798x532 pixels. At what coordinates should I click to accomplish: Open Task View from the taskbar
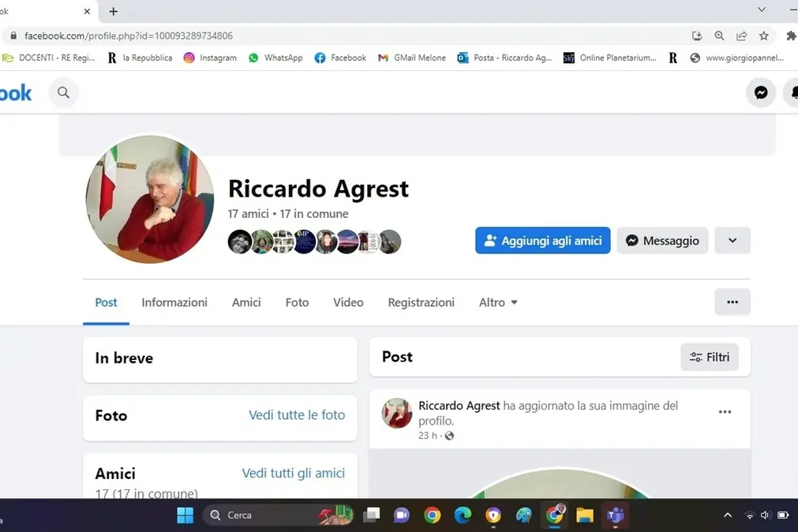point(372,515)
